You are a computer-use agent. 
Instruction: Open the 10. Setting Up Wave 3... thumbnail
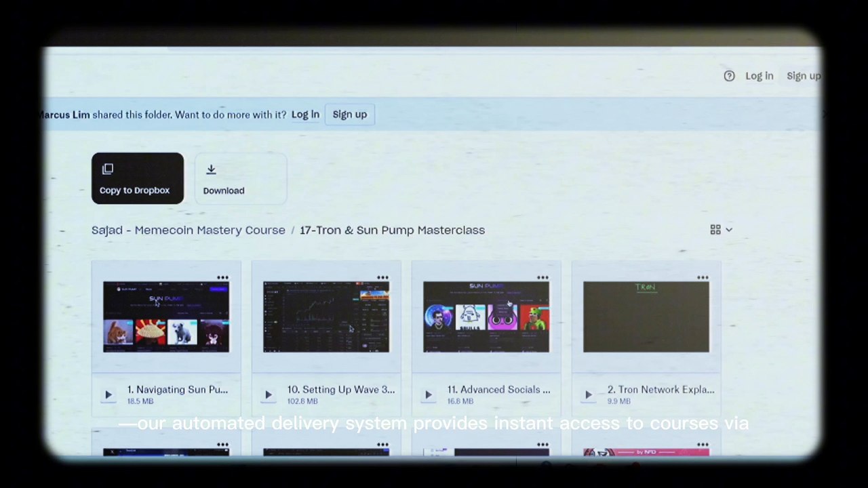pyautogui.click(x=326, y=317)
